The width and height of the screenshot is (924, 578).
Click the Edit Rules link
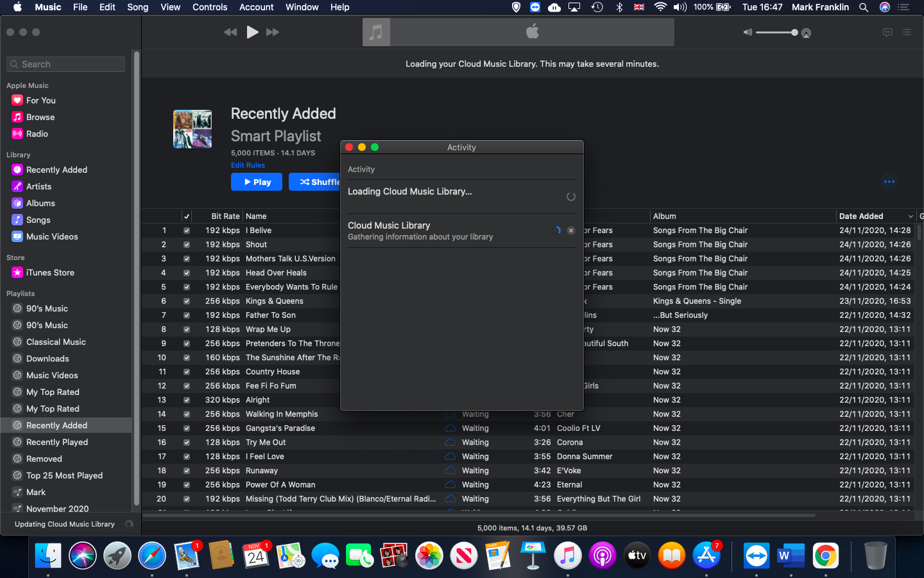(x=248, y=165)
